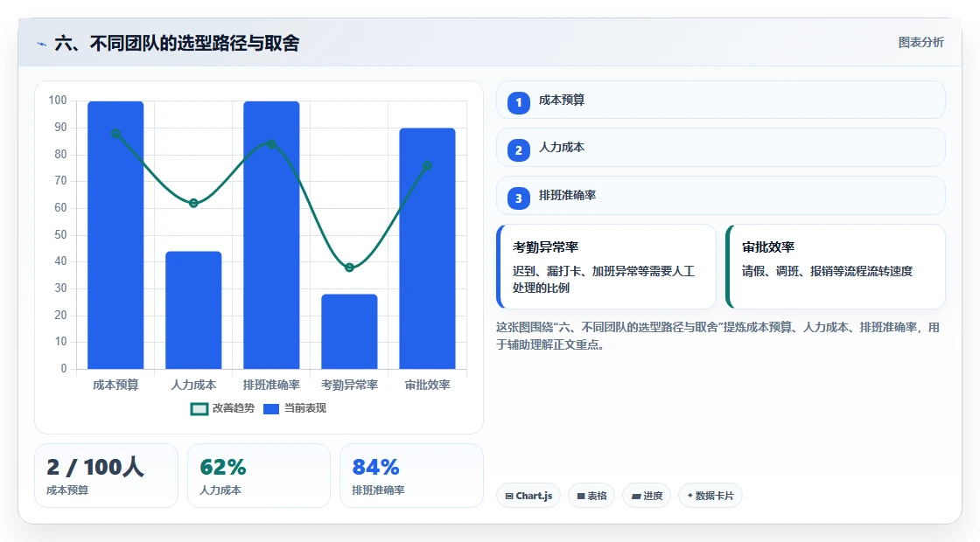
Task: Select the 数据卡片 tag
Action: click(710, 495)
